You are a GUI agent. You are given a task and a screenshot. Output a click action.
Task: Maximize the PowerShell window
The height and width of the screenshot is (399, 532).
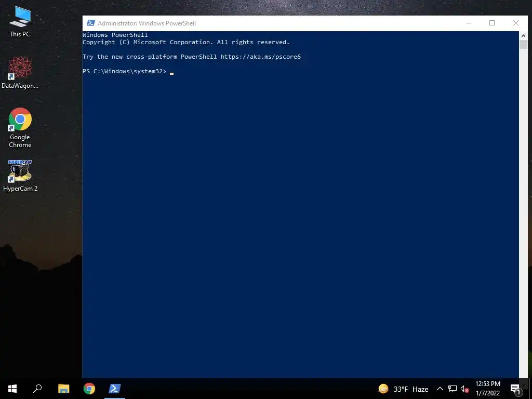(x=492, y=23)
